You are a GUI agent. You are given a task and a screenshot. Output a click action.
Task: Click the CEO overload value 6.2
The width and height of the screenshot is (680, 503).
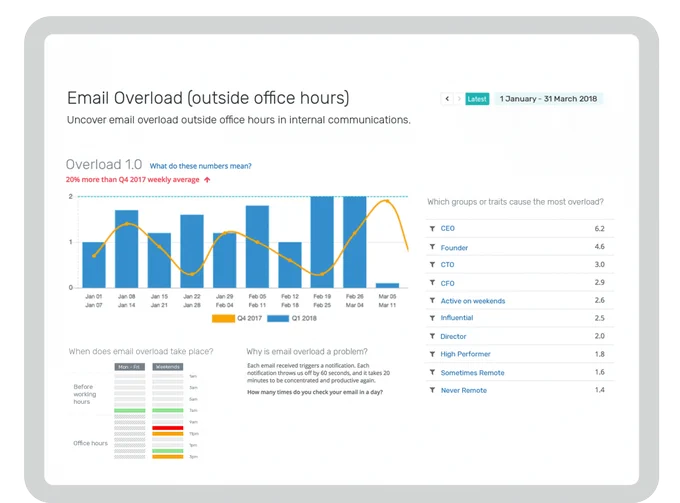coord(599,229)
